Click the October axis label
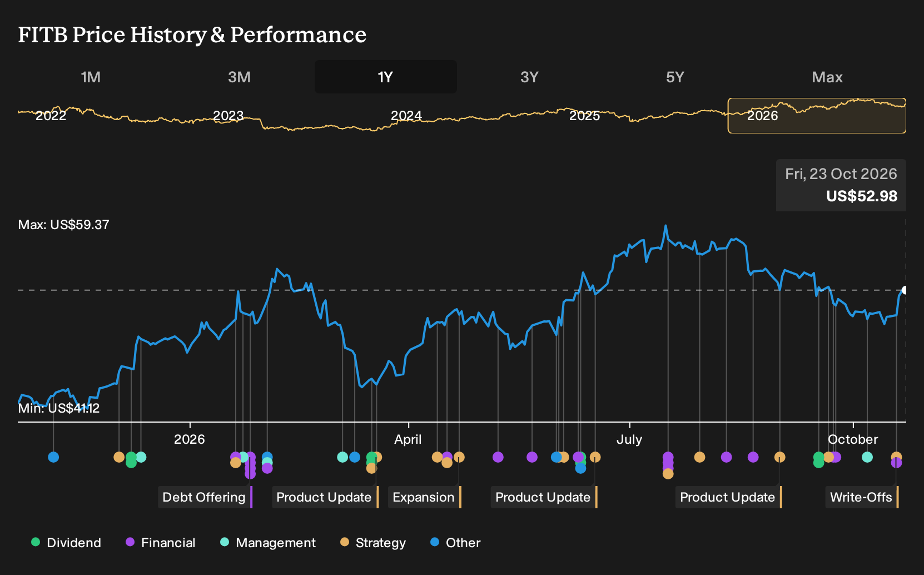 tap(853, 439)
